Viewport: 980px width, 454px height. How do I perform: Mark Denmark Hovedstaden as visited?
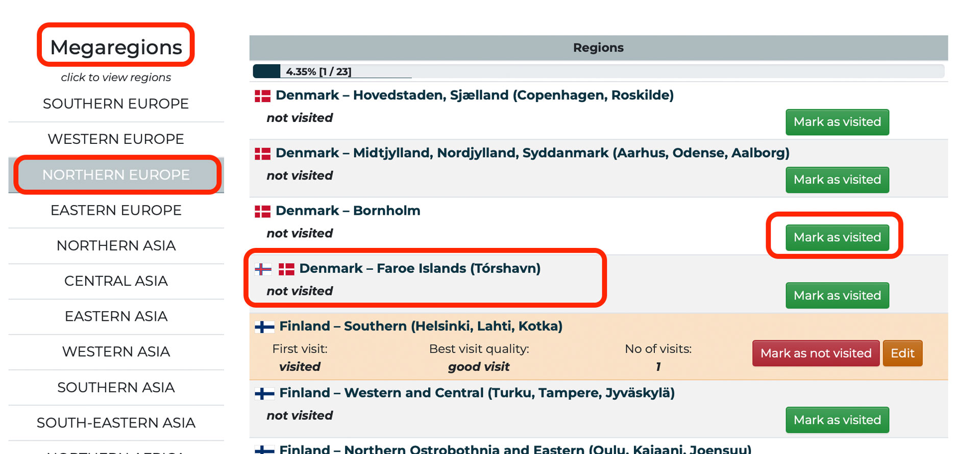[837, 122]
